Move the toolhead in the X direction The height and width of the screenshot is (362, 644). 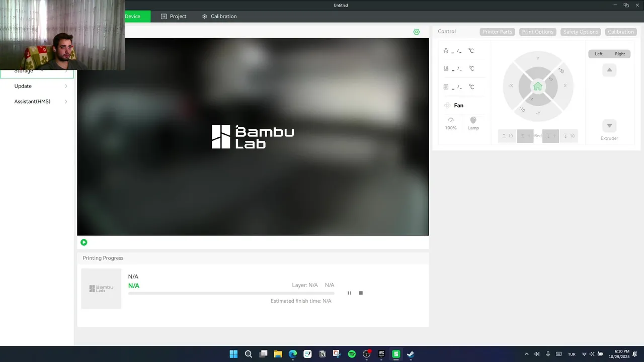565,86
